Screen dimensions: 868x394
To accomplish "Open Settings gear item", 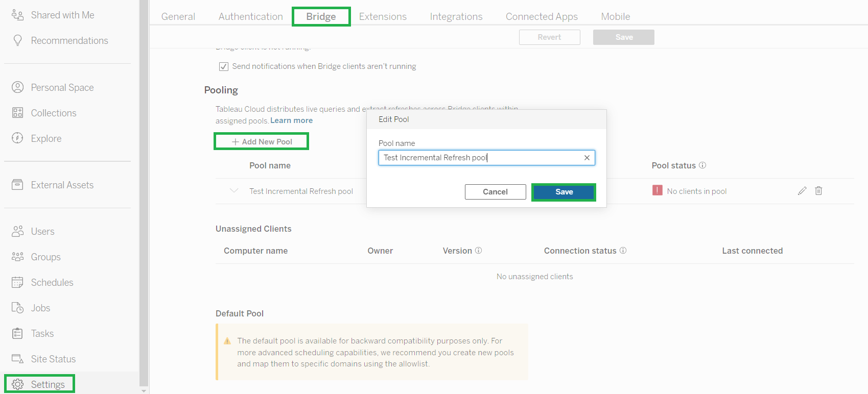I will pyautogui.click(x=39, y=384).
